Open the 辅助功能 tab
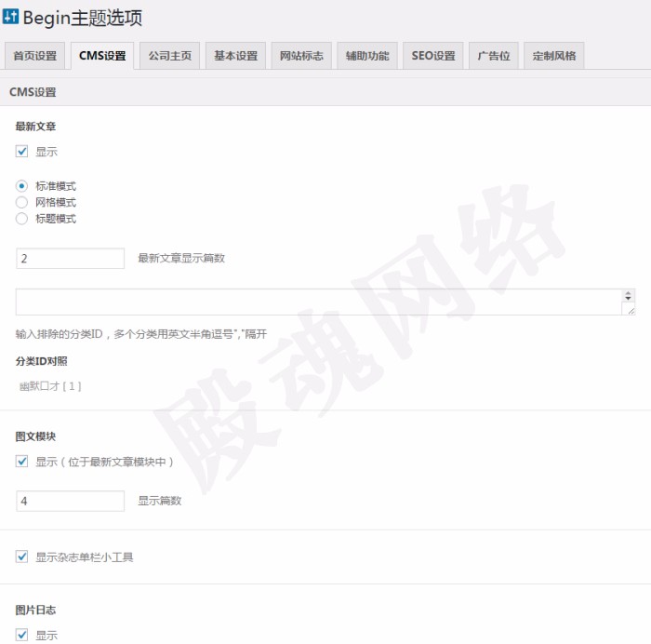This screenshot has width=651, height=644. click(367, 56)
